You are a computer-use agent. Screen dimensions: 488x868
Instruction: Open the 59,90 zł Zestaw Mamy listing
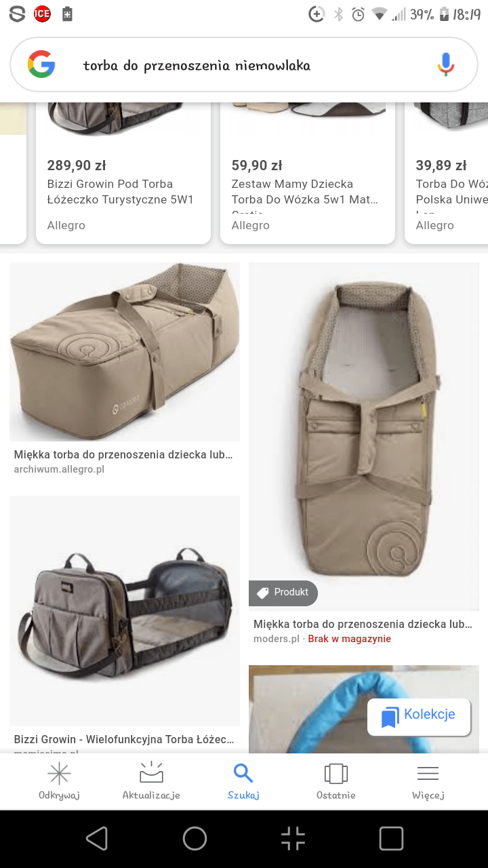tap(308, 173)
